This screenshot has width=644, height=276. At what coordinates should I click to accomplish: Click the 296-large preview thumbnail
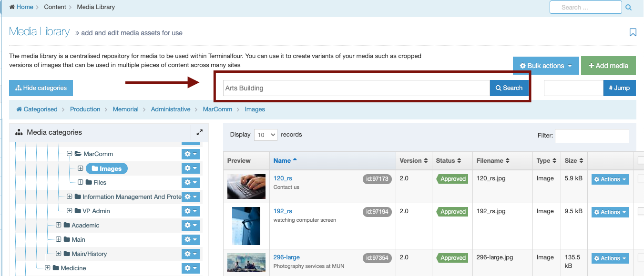[246, 263]
